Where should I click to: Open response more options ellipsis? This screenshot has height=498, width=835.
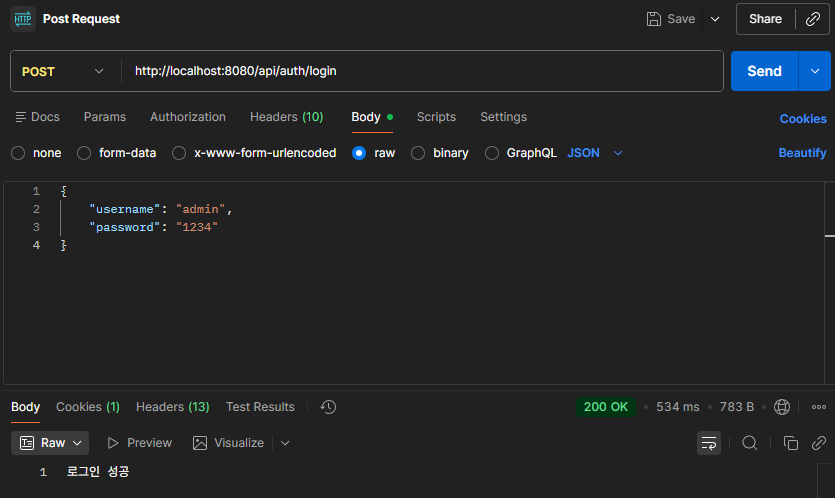pyautogui.click(x=818, y=407)
